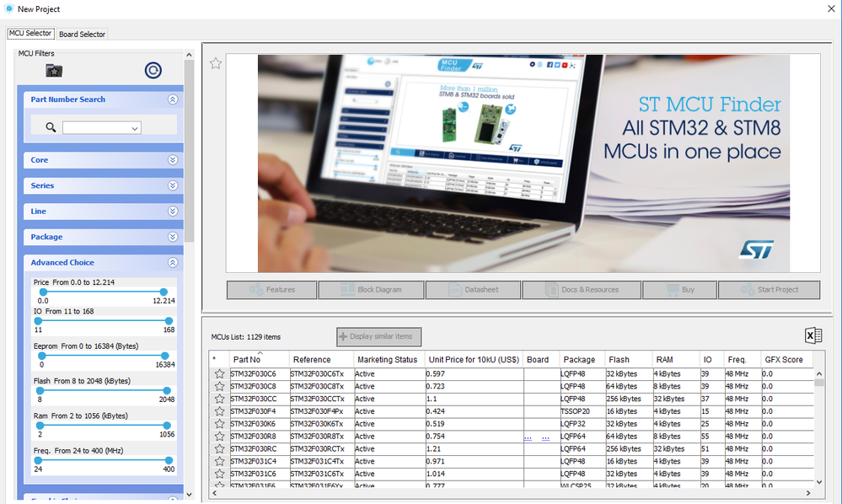Export the MCU list to Excel
The height and width of the screenshot is (504, 842).
tap(813, 335)
